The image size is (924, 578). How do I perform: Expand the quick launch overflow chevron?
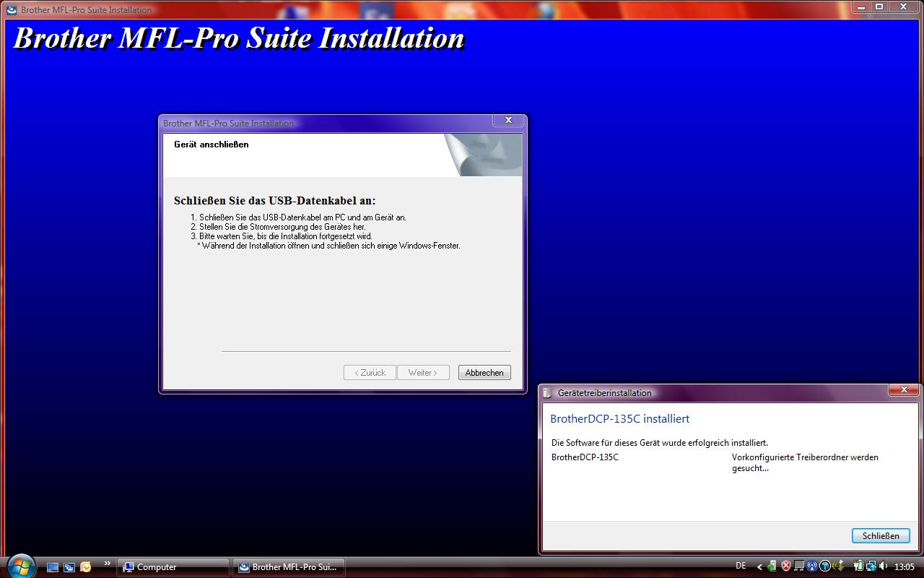(108, 564)
